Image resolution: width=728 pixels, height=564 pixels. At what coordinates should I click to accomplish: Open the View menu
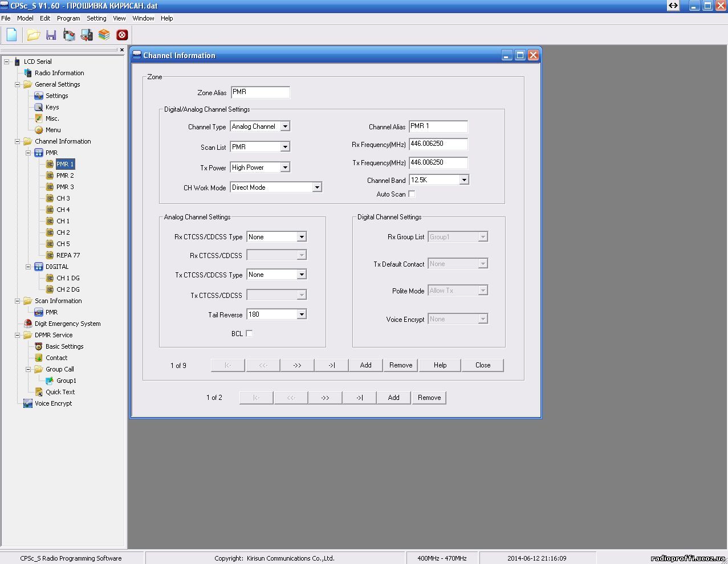(119, 18)
